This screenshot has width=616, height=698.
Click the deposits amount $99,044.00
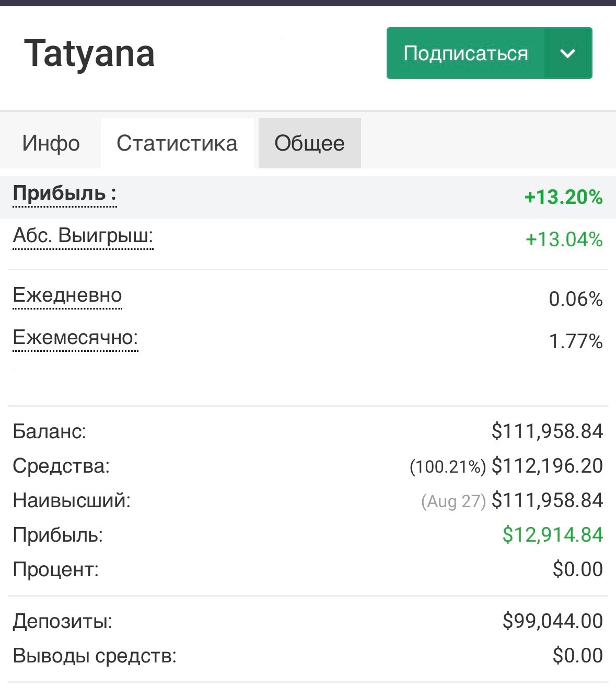tap(552, 621)
